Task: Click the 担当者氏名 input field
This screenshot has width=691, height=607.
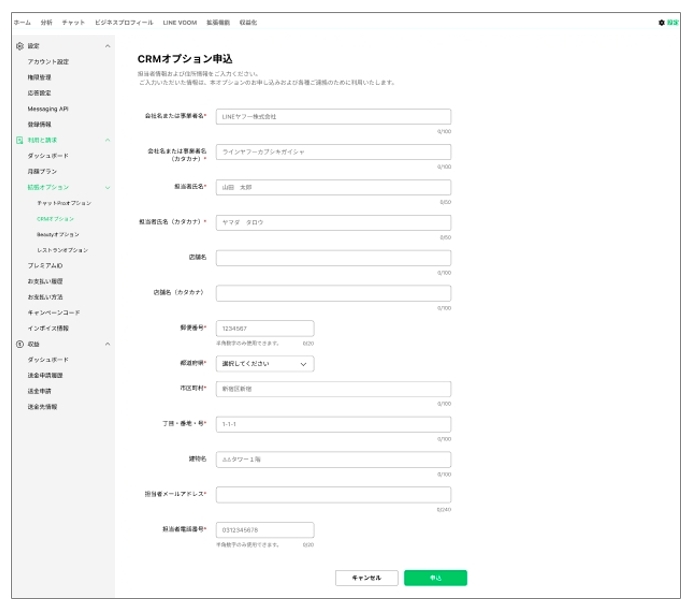Action: tap(334, 187)
